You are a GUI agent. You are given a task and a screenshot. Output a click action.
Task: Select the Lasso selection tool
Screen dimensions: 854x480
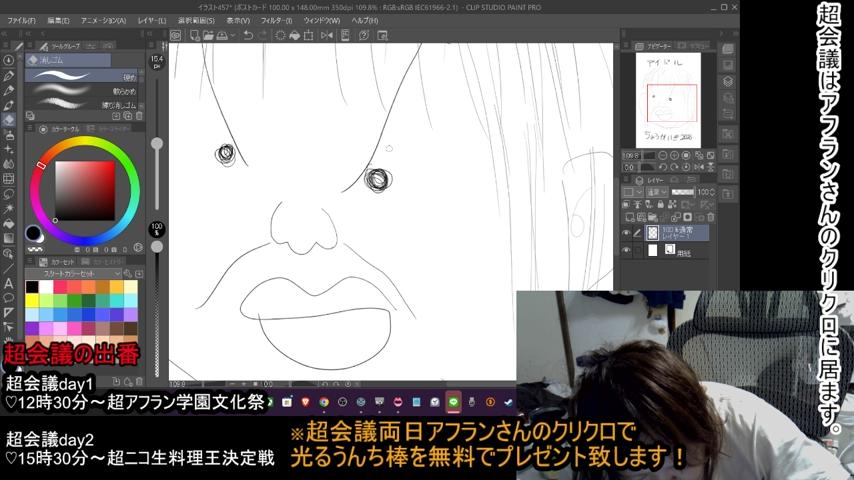tap(9, 193)
